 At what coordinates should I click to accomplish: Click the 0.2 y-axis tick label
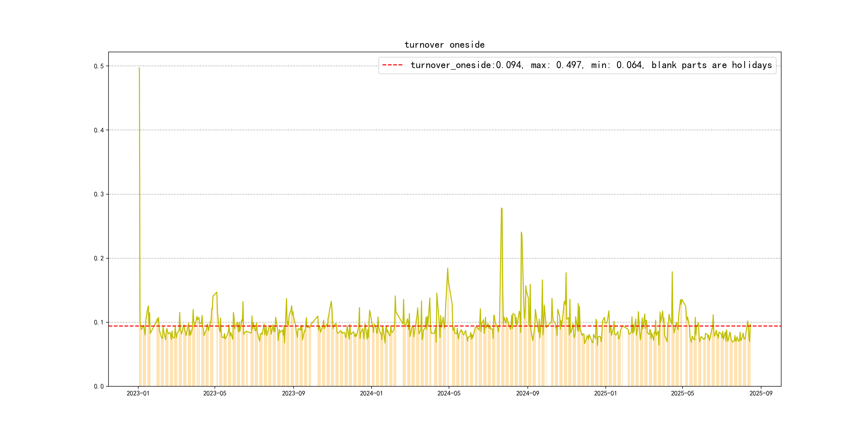(x=99, y=259)
